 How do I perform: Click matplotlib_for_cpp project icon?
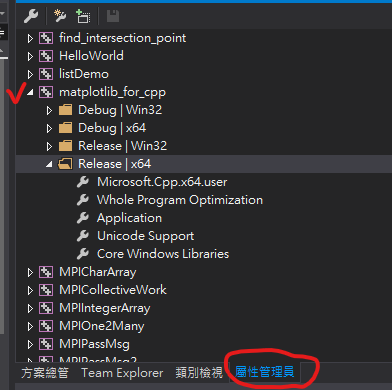pyautogui.click(x=46, y=92)
